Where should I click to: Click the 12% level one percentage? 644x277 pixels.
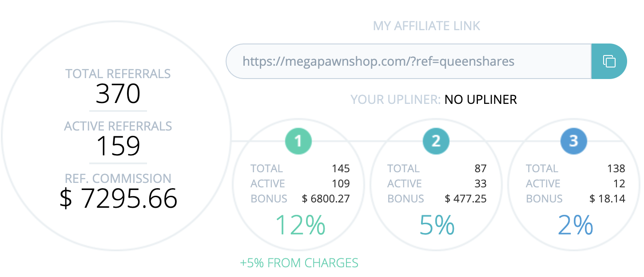pyautogui.click(x=301, y=226)
